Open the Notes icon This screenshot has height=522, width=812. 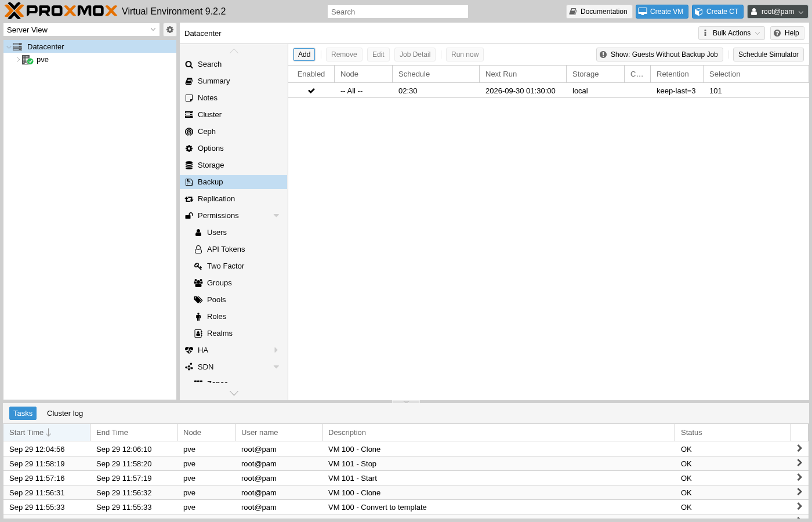coord(189,98)
